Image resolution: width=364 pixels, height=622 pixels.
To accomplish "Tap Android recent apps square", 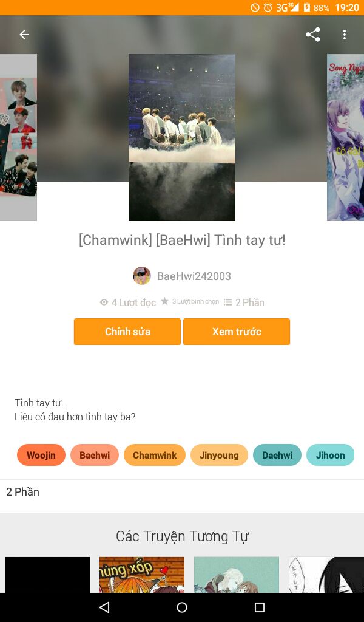I will (x=260, y=607).
